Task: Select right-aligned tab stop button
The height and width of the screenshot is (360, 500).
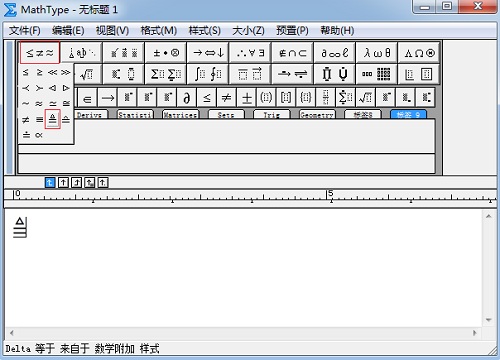Action: click(76, 183)
